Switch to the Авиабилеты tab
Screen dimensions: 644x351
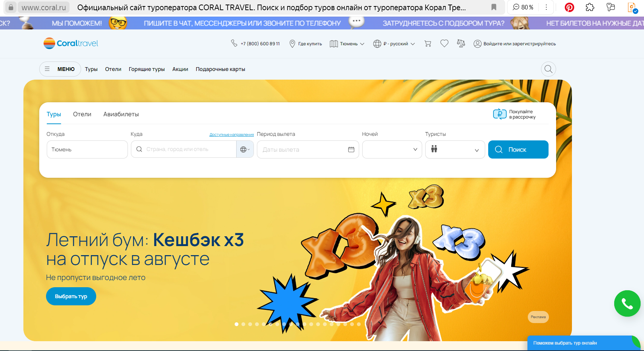121,114
